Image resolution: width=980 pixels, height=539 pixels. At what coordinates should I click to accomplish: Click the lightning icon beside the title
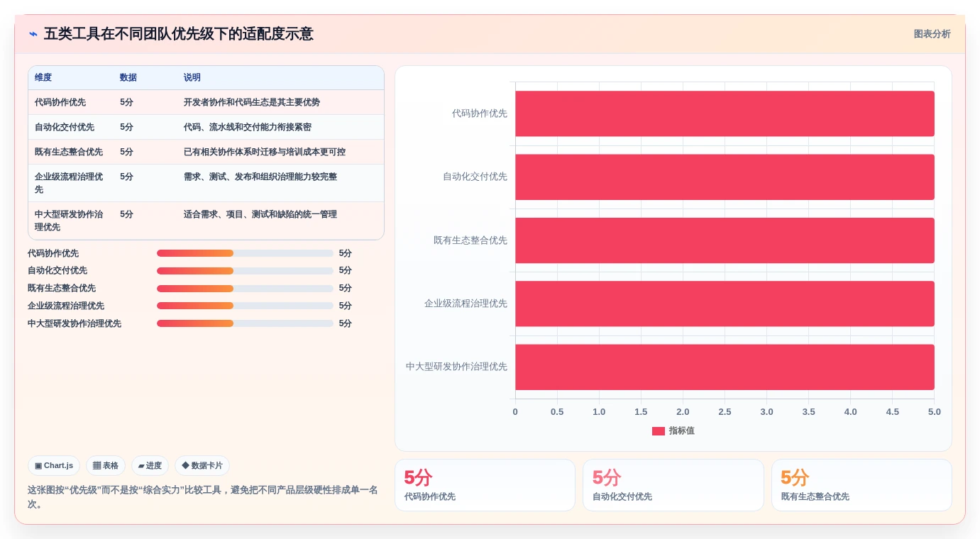(33, 34)
